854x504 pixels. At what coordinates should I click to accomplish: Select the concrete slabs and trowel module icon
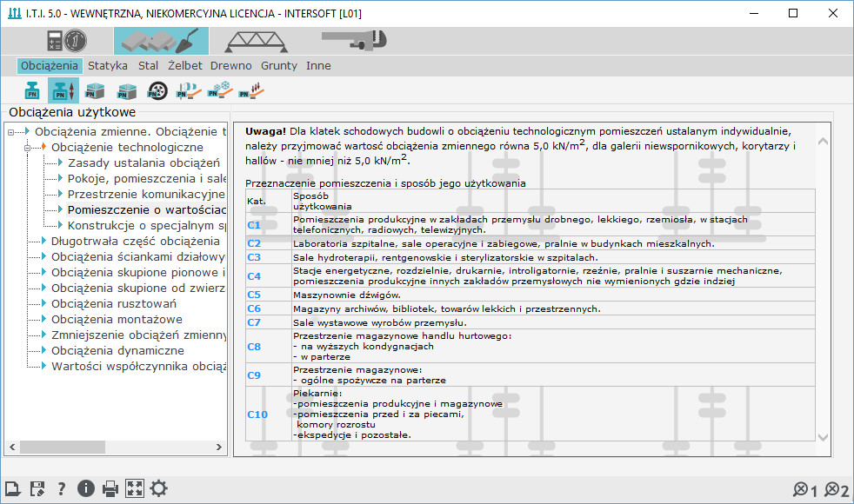point(161,41)
